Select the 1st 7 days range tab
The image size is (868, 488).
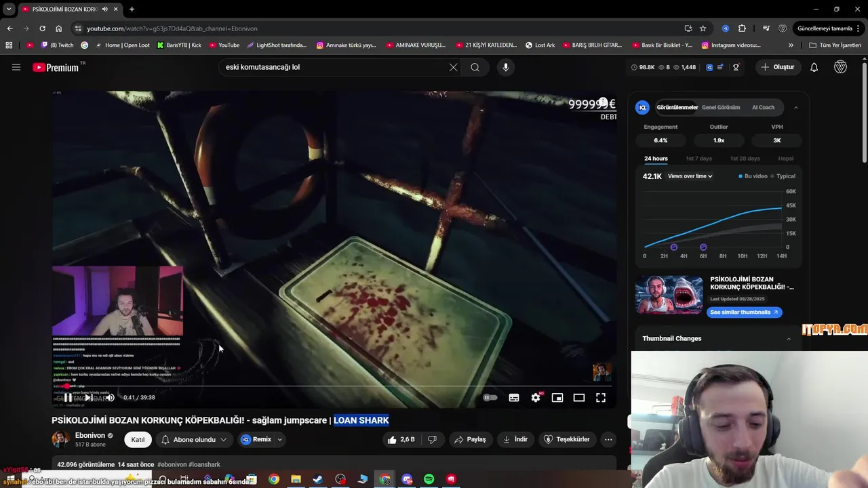tap(698, 159)
